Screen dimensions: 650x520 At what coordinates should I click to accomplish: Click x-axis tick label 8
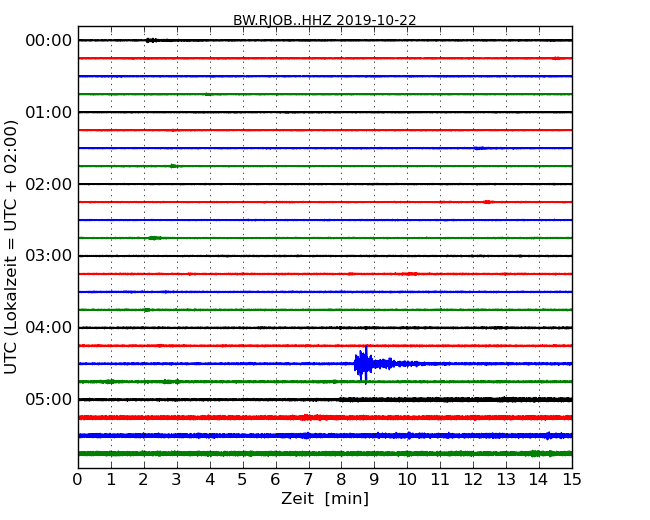pyautogui.click(x=341, y=479)
